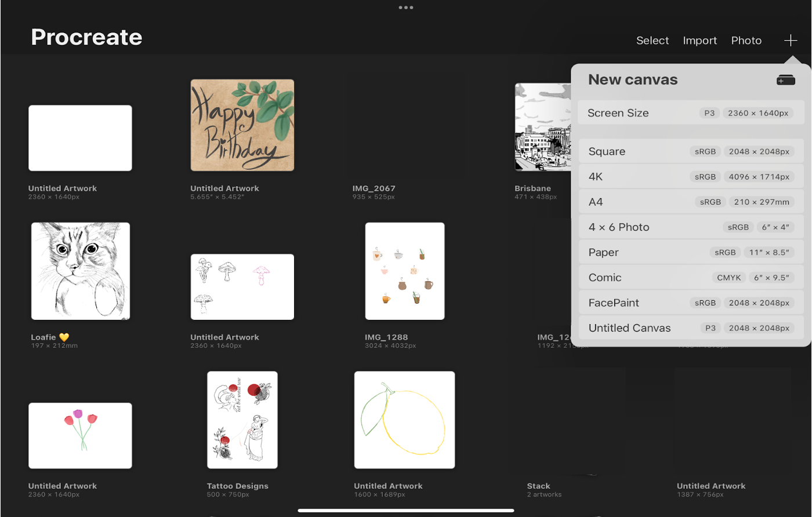Create a FacePaint canvas
Viewport: 812px width, 517px height.
pyautogui.click(x=690, y=303)
